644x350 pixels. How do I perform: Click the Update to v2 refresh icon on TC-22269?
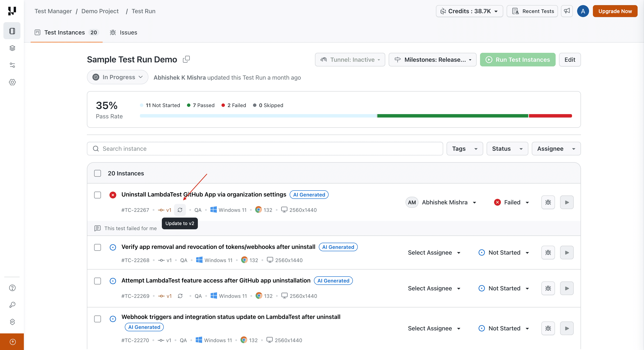[180, 296]
